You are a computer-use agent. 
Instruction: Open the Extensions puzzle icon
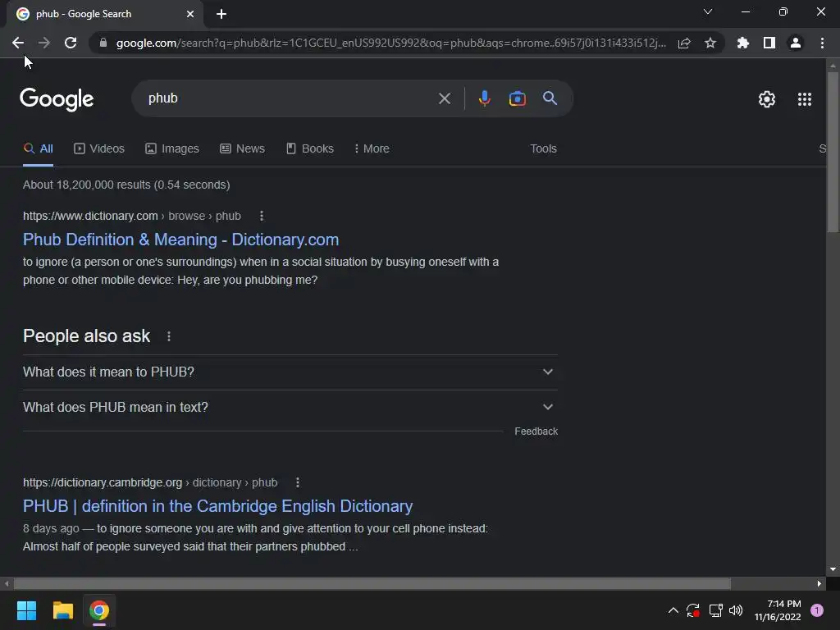[x=743, y=43]
